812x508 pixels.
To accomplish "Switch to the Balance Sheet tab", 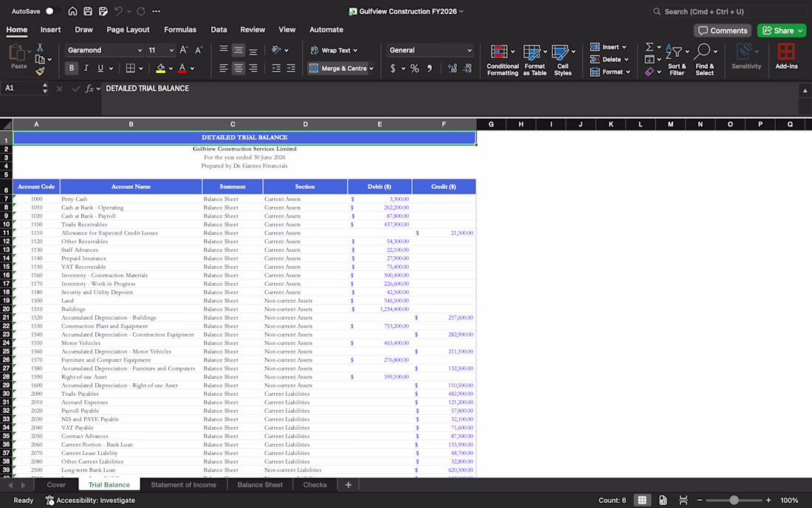I will tap(260, 484).
